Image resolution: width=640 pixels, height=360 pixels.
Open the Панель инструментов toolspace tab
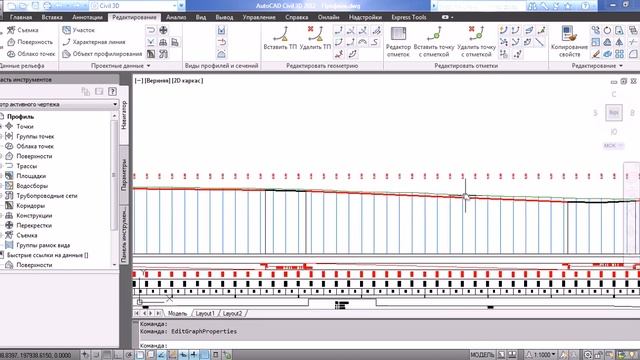(x=124, y=235)
